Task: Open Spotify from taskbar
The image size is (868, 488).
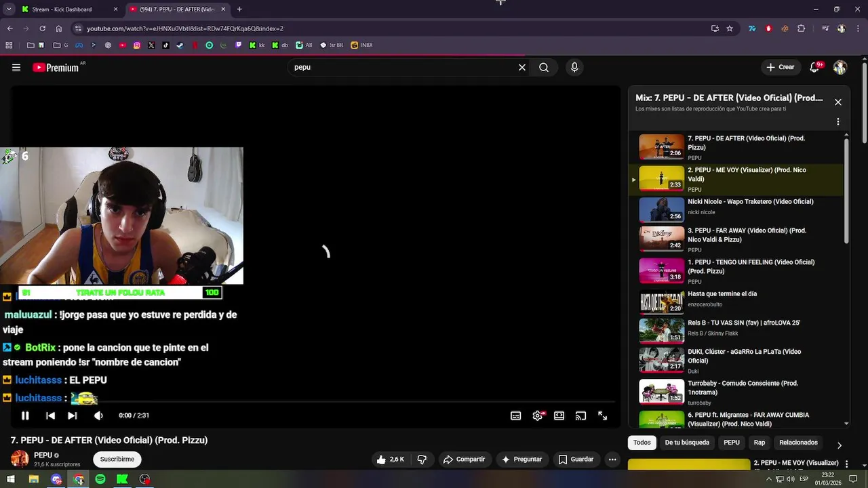Action: click(x=100, y=479)
